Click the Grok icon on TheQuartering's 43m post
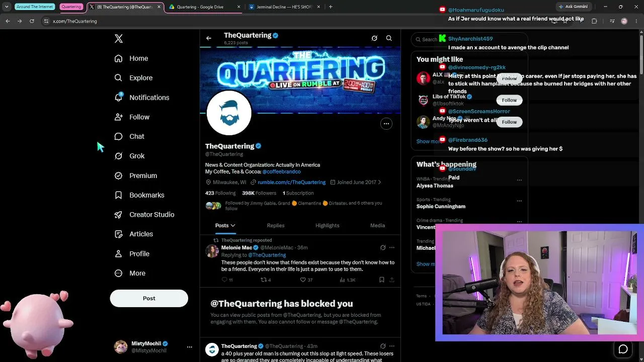 (383, 346)
